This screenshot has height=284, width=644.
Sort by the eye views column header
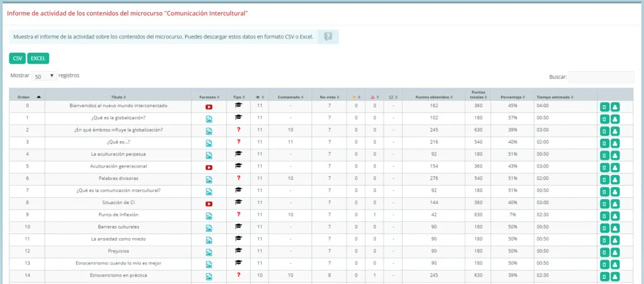[259, 98]
